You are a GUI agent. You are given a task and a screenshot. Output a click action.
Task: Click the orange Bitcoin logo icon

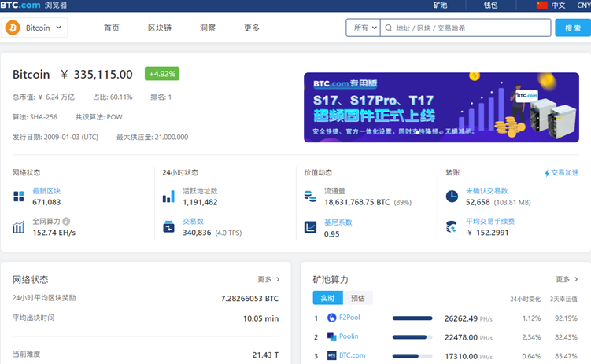click(x=13, y=28)
